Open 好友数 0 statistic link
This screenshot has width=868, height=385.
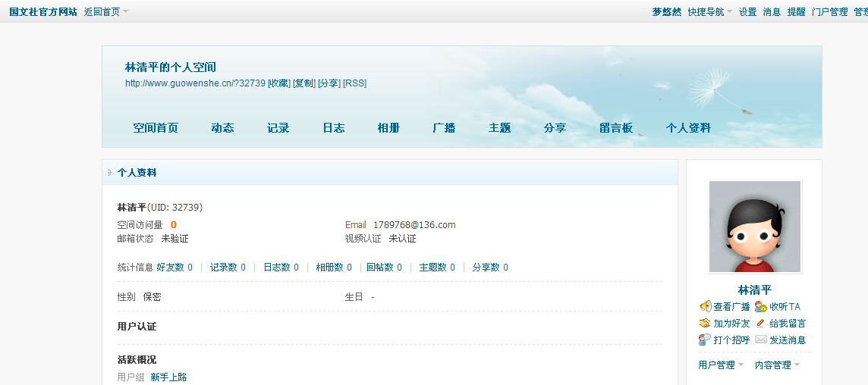pos(175,268)
